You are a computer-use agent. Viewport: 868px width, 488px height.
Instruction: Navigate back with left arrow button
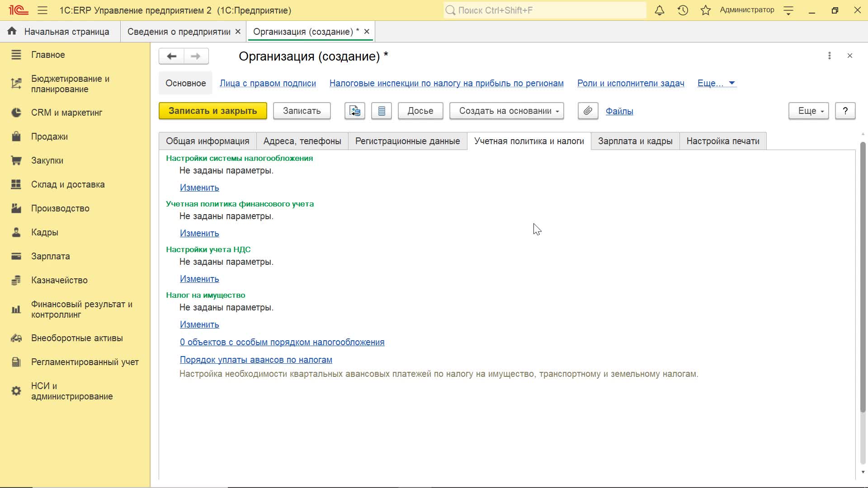point(171,56)
